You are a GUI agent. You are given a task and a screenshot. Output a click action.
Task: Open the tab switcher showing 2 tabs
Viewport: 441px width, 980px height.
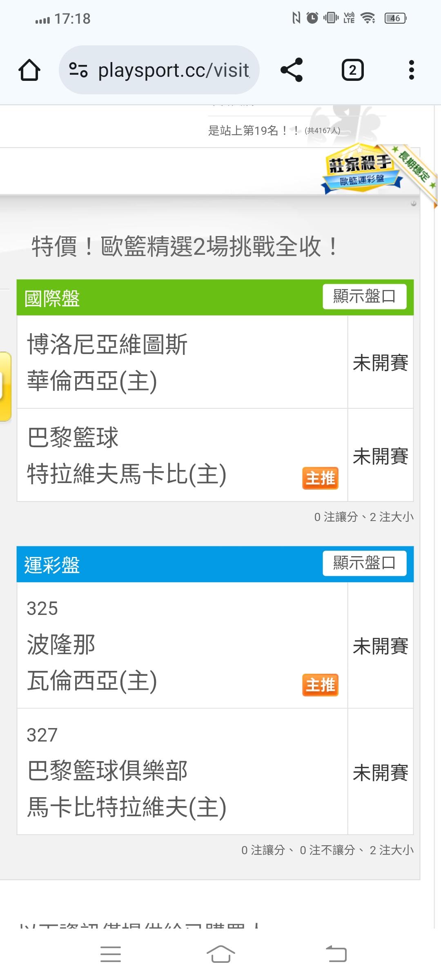352,70
